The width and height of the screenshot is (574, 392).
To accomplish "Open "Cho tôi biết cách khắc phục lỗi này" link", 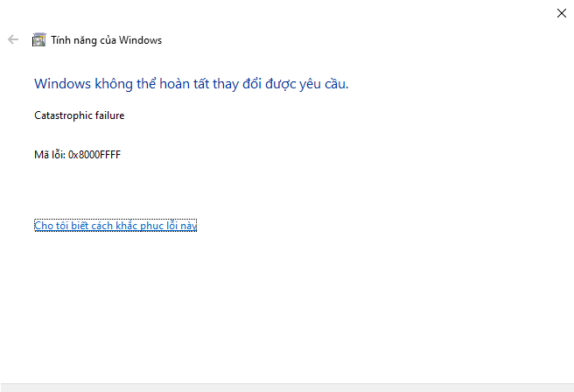I will 115,226.
